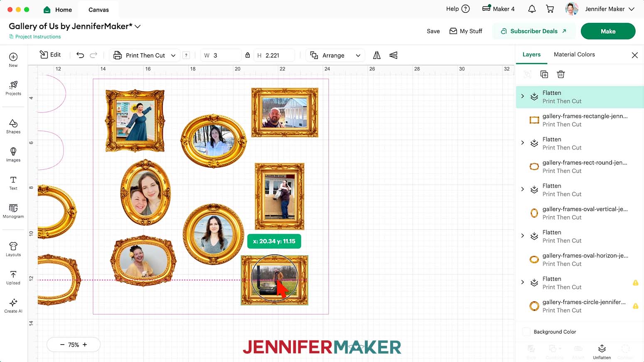Open Subscriber Deals link
The image size is (644, 362).
(533, 31)
